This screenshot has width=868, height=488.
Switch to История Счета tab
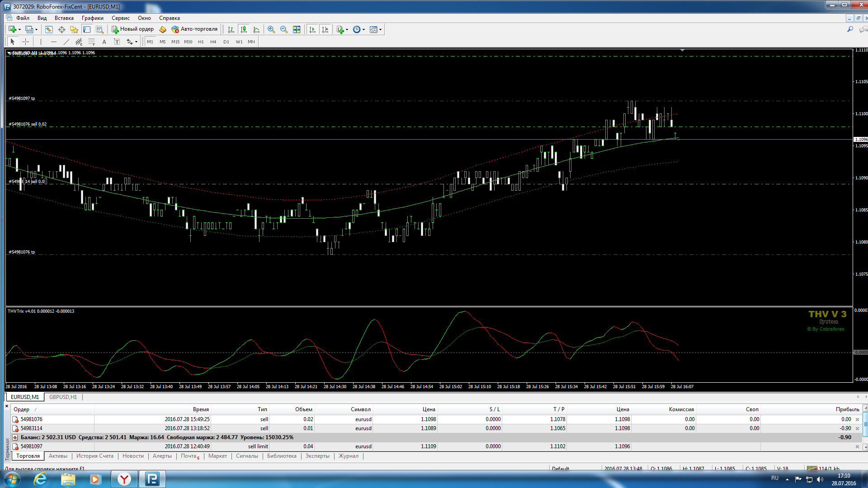pyautogui.click(x=94, y=456)
